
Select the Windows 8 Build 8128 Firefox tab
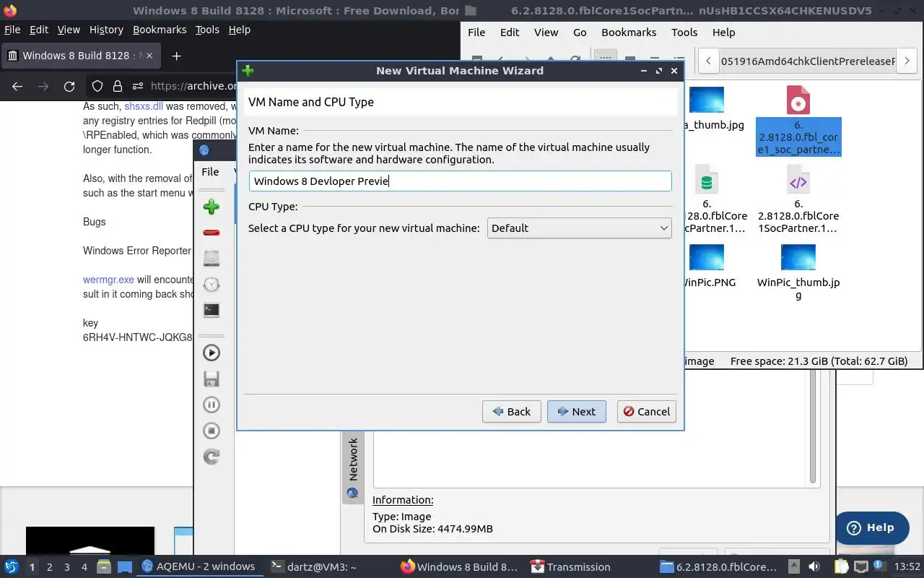79,56
